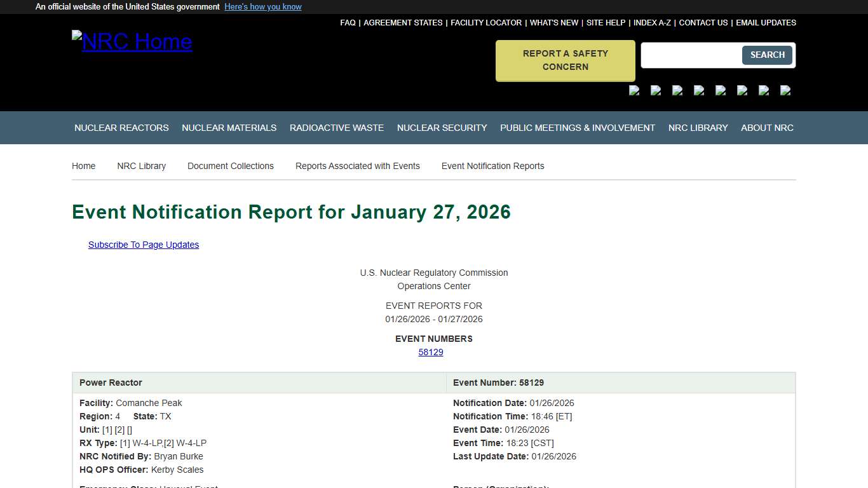Click the Report a Safety Concern button
Viewport: 868px width, 488px height.
tap(565, 60)
